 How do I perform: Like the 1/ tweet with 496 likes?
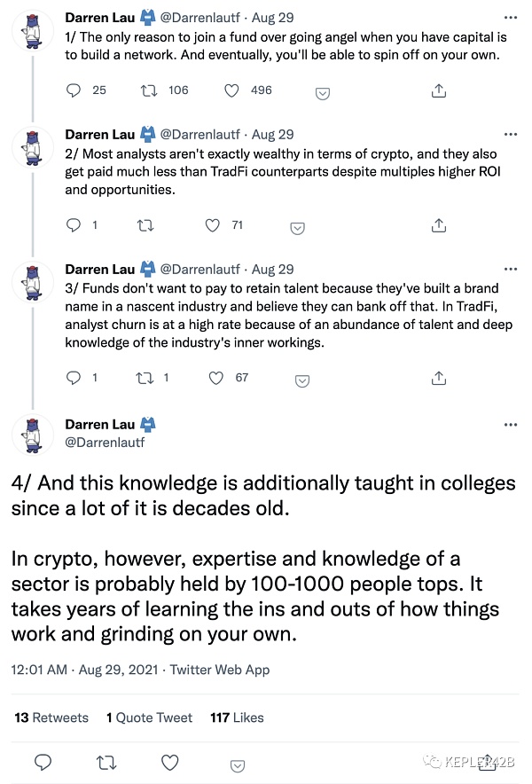pos(231,90)
